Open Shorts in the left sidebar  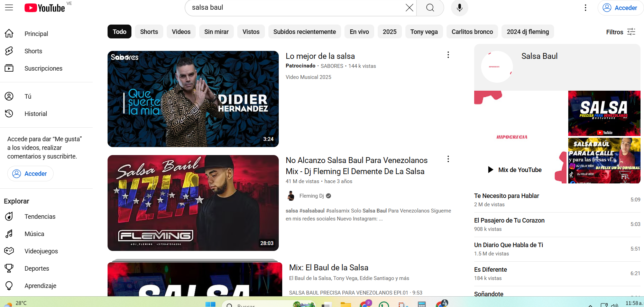coord(33,51)
